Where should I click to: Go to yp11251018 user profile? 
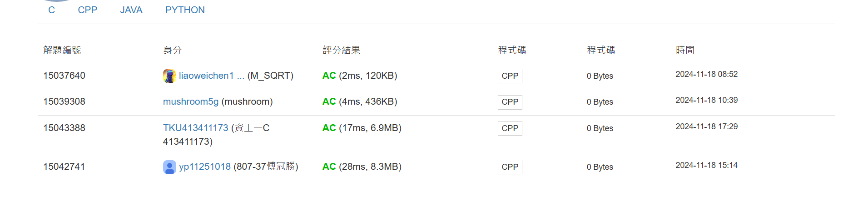point(205,167)
